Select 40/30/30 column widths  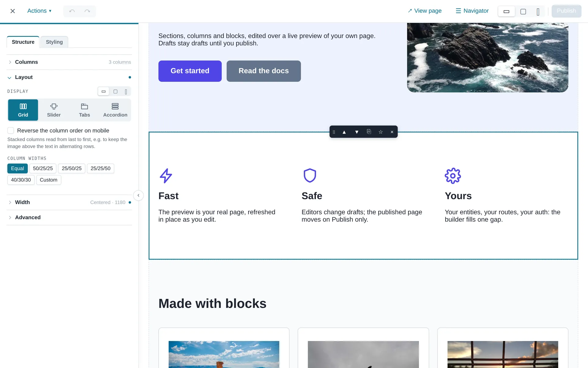coord(21,180)
